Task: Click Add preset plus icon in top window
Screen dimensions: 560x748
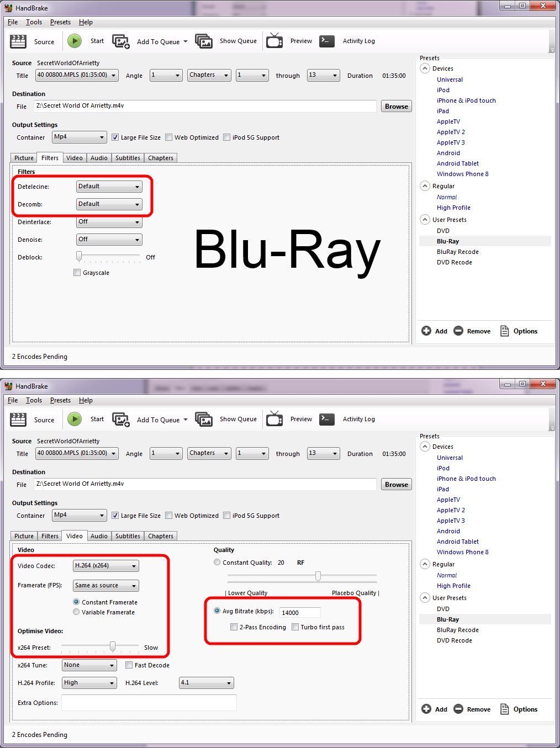Action: pos(426,331)
